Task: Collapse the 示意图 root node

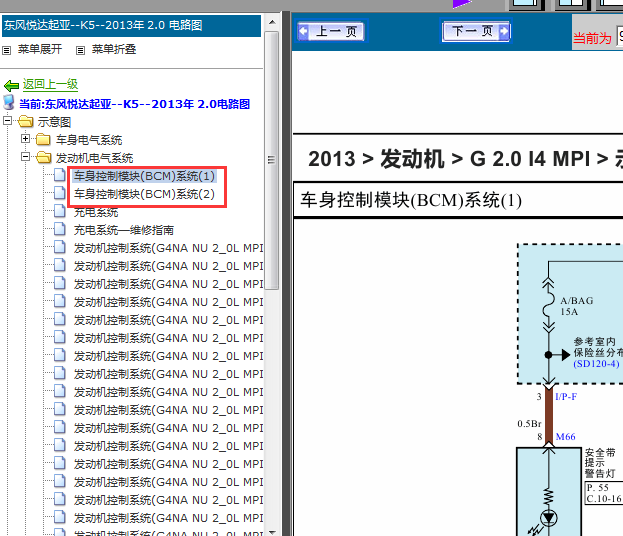Action: (x=8, y=120)
